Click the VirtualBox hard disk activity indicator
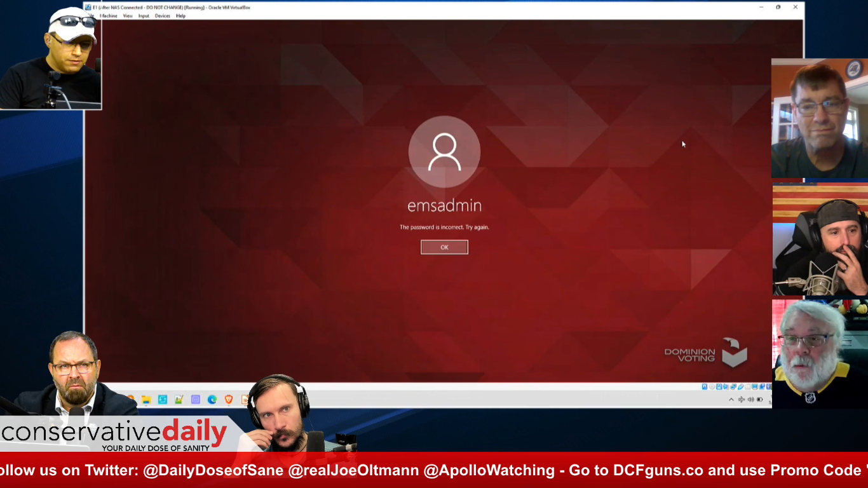 (705, 386)
